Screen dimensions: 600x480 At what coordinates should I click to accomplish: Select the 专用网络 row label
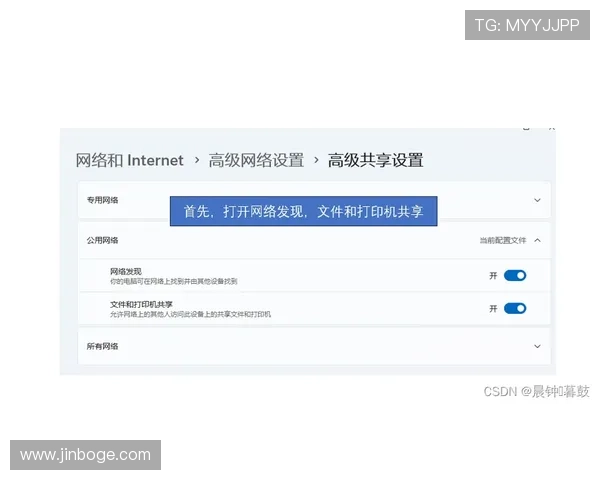pyautogui.click(x=103, y=200)
